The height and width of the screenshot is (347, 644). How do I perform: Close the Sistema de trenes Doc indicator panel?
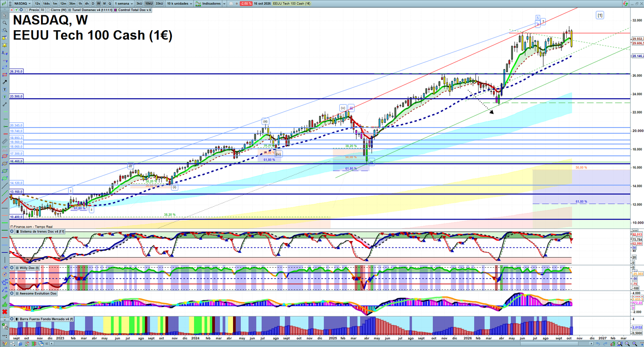pos(12,231)
